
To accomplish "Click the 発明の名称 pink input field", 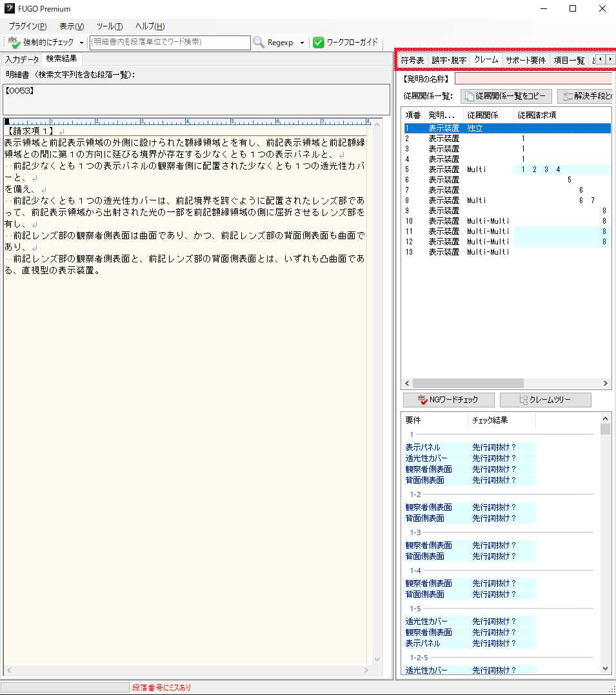I will pos(535,79).
